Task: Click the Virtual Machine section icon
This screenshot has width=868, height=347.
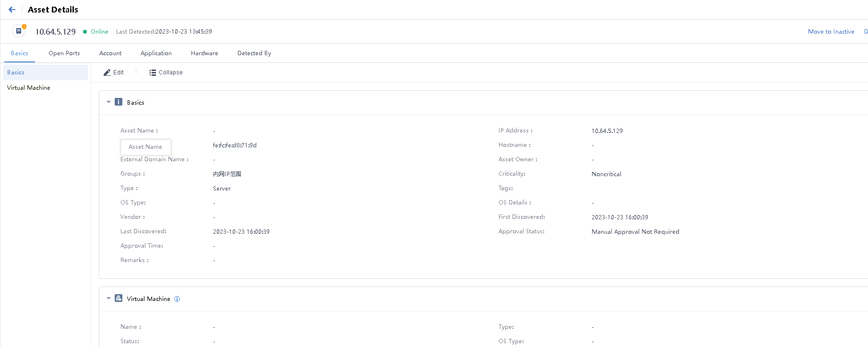Action: [x=119, y=298]
